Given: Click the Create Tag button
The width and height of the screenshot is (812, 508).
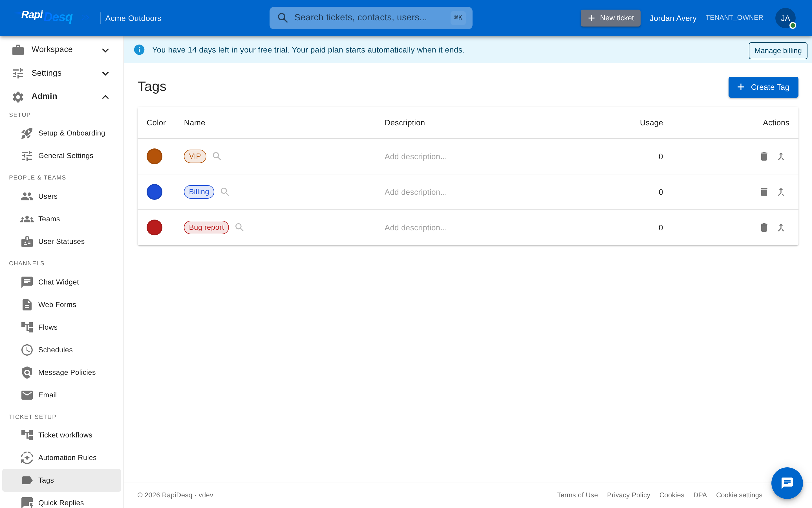Looking at the screenshot, I should [x=763, y=87].
